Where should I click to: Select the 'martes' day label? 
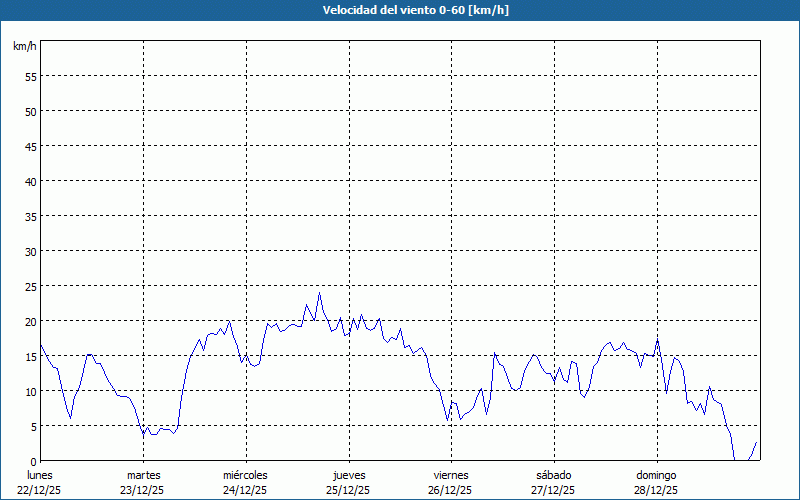143,475
